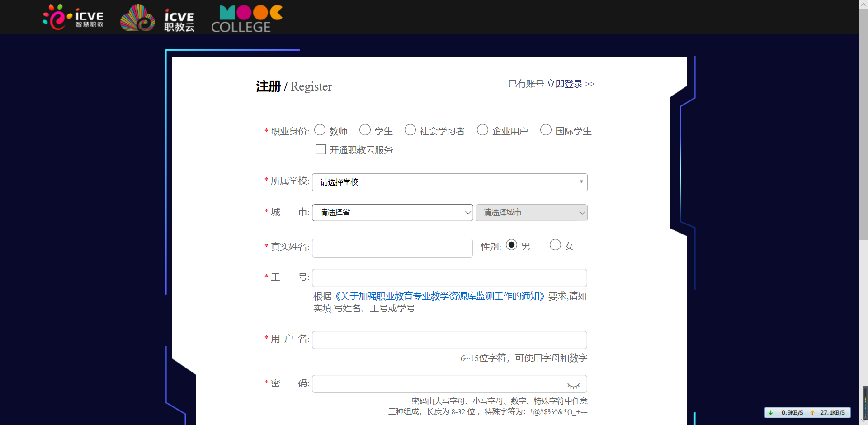Click the 真实姓名 input field

pos(392,248)
